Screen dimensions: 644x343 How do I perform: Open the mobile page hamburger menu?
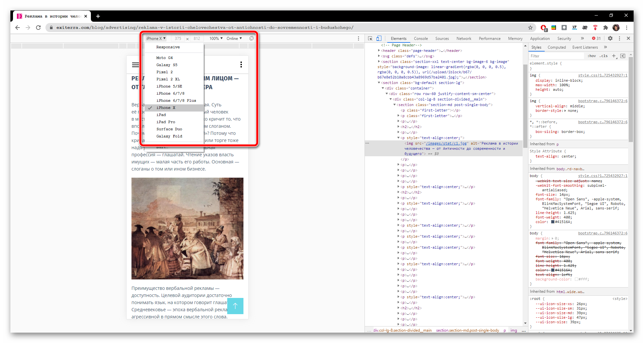135,65
